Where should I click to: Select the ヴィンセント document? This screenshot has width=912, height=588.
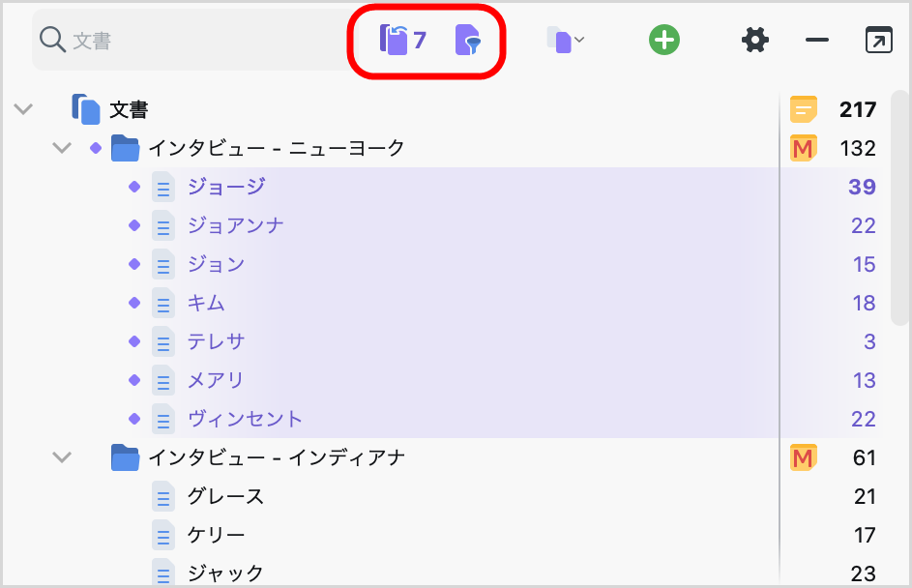(x=245, y=419)
